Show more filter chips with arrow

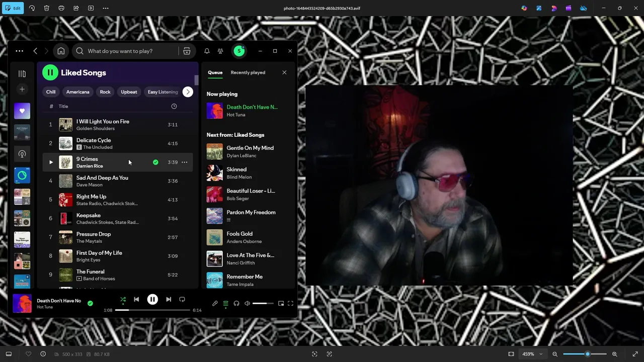coord(188,92)
